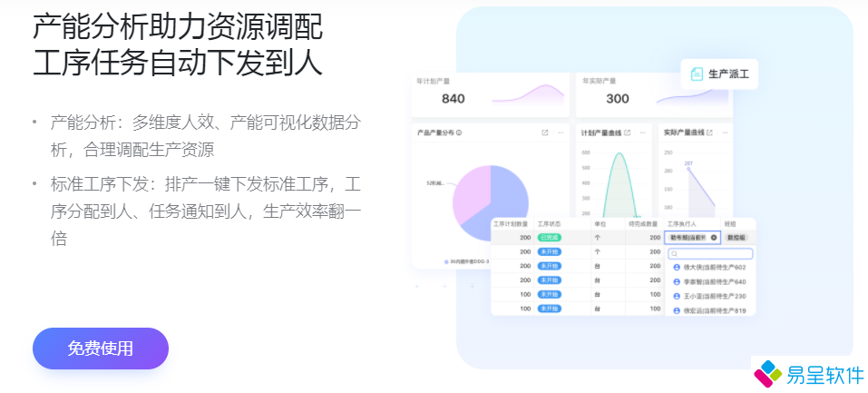Open more options on 产品产量分布 card
Viewport: 868px width, 393px height.
pos(561,133)
